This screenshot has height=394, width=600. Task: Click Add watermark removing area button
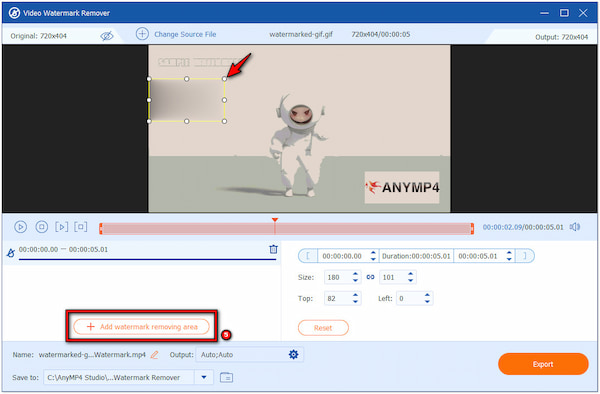coord(142,327)
